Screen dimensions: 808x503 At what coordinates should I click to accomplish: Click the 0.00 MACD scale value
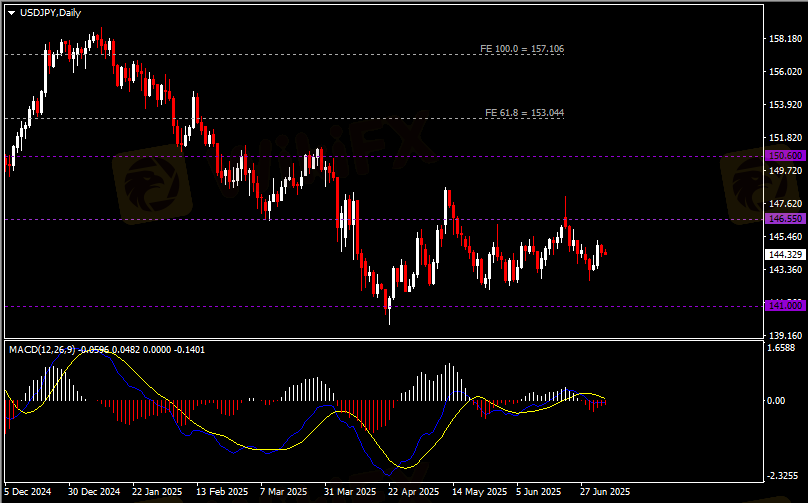pyautogui.click(x=777, y=400)
